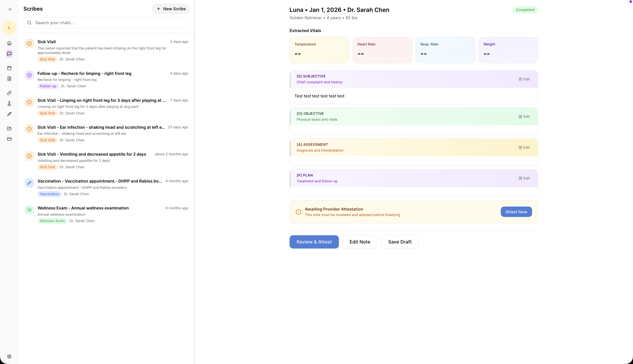Open the documents icon in the sidebar

[x=9, y=79]
